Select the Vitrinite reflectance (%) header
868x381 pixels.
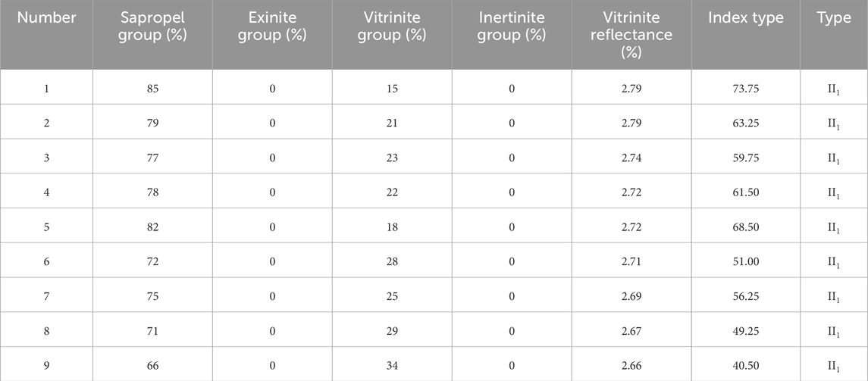click(x=631, y=34)
